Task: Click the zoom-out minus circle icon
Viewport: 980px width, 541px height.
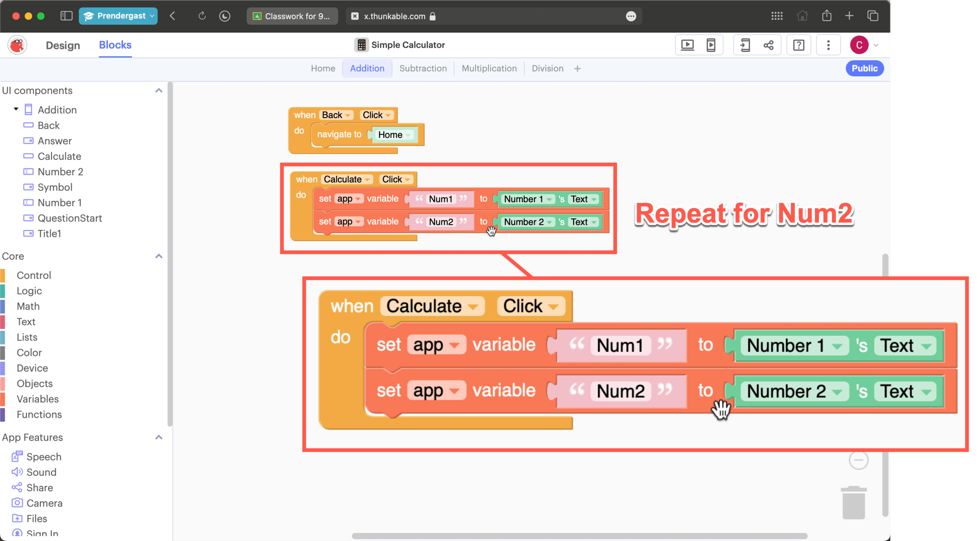Action: 858,460
